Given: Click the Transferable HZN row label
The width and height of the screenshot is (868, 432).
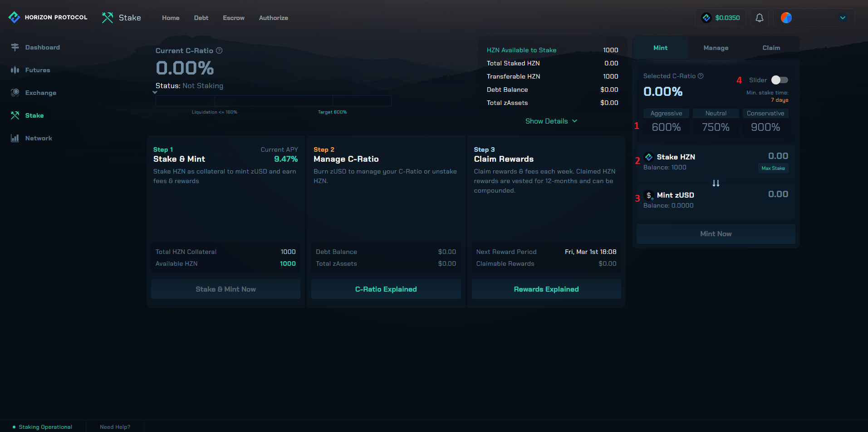Looking at the screenshot, I should click(x=514, y=76).
